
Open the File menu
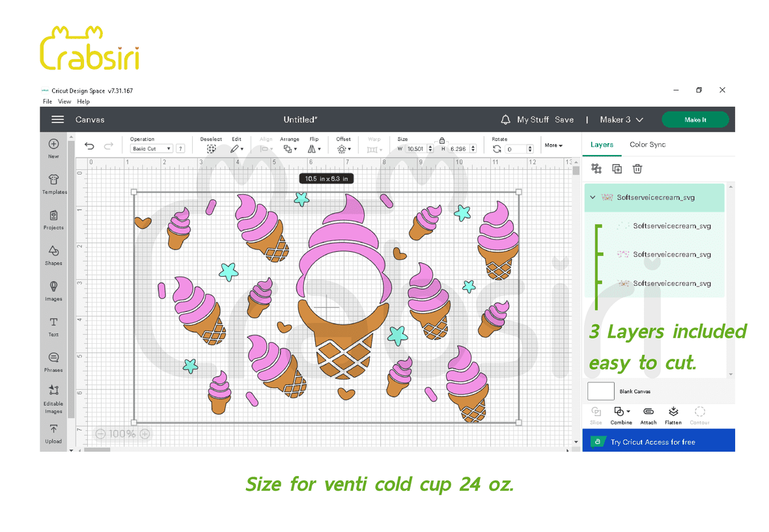(x=48, y=102)
